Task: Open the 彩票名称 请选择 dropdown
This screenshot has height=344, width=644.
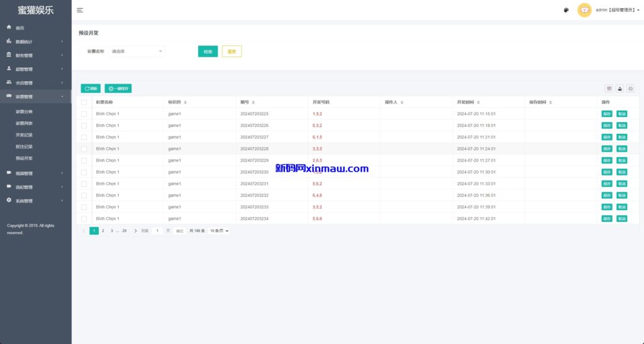Action: click(x=136, y=51)
